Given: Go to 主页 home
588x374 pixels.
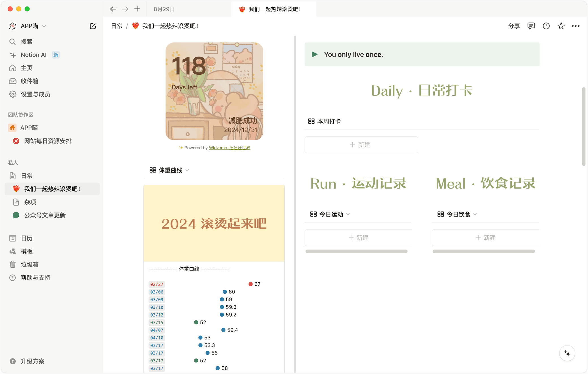Looking at the screenshot, I should click(26, 68).
